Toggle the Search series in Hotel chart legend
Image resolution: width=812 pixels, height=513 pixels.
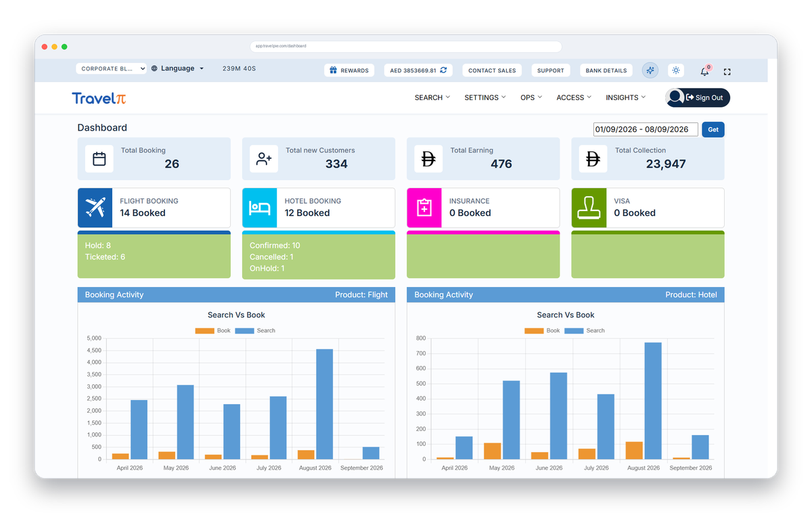coord(585,331)
